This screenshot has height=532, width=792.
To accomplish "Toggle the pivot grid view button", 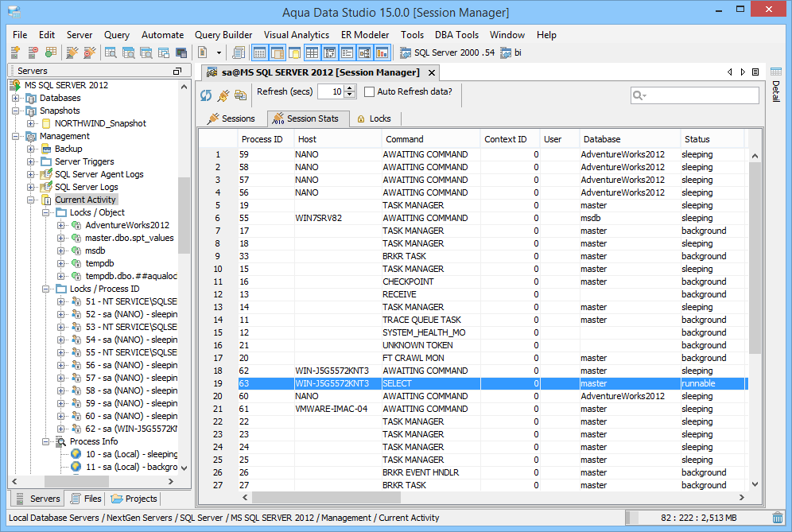I will click(330, 52).
